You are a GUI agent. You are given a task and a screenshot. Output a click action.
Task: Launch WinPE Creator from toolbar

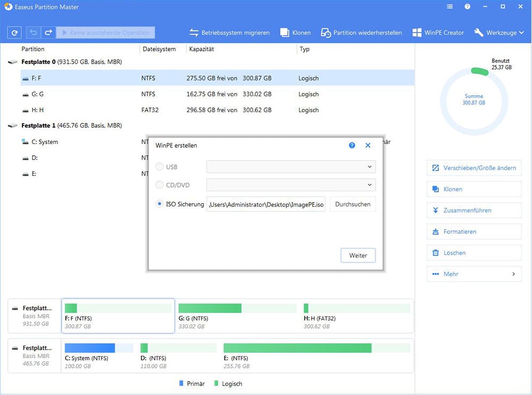click(438, 32)
